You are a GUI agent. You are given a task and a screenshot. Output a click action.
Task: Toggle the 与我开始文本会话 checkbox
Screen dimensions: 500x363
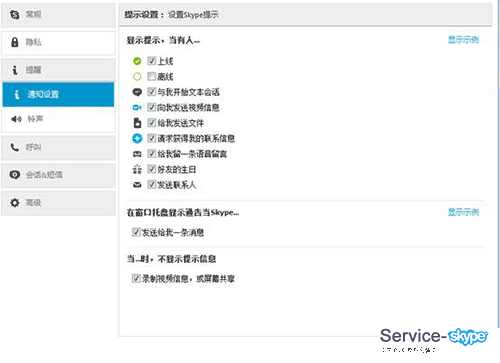[152, 92]
